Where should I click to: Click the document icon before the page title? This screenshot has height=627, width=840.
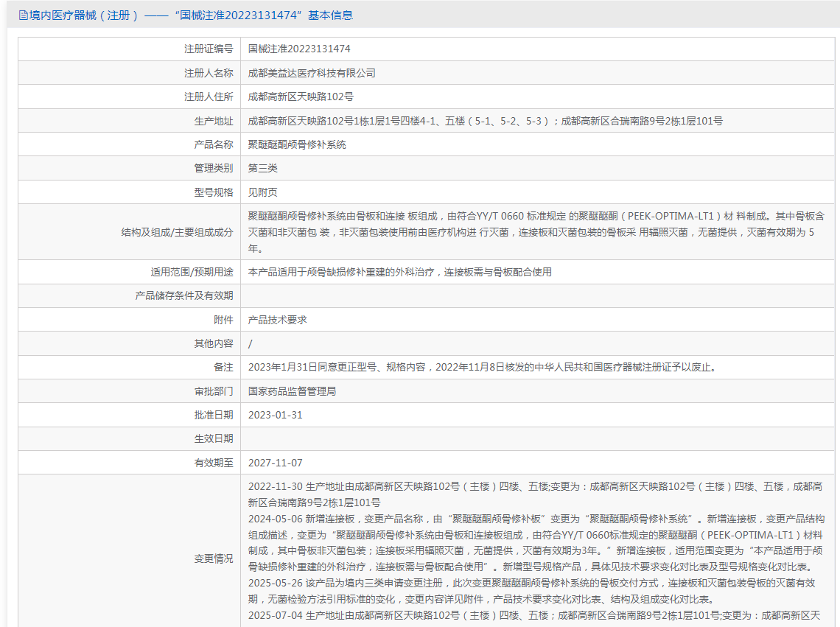pyautogui.click(x=23, y=15)
